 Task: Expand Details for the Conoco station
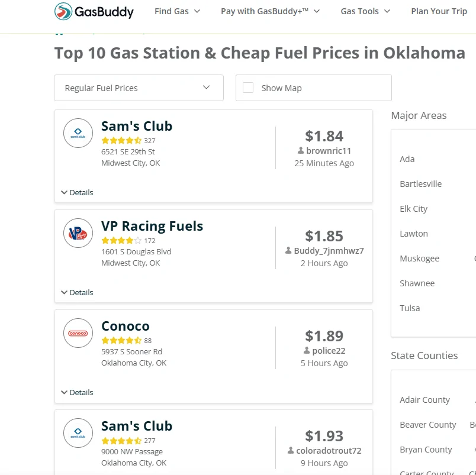(77, 392)
